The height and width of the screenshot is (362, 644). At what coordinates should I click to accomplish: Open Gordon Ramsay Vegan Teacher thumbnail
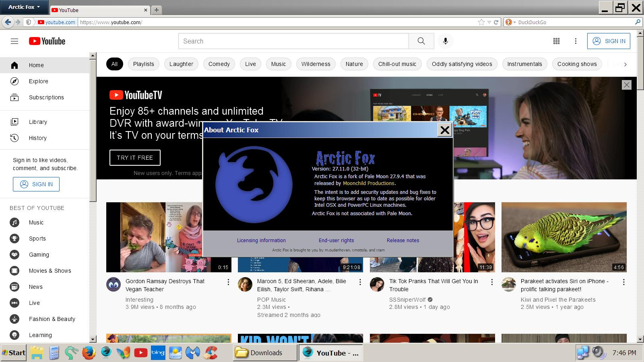coord(169,237)
